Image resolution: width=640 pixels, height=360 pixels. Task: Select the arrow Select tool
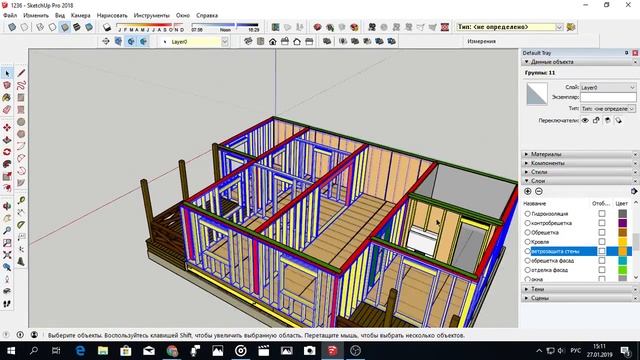7,73
